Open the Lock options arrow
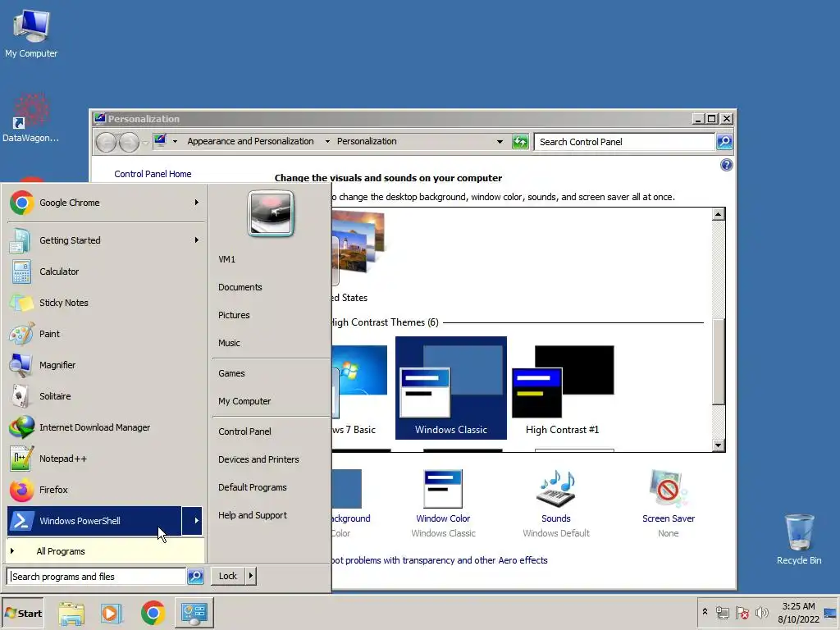The height and width of the screenshot is (630, 840). pos(251,576)
